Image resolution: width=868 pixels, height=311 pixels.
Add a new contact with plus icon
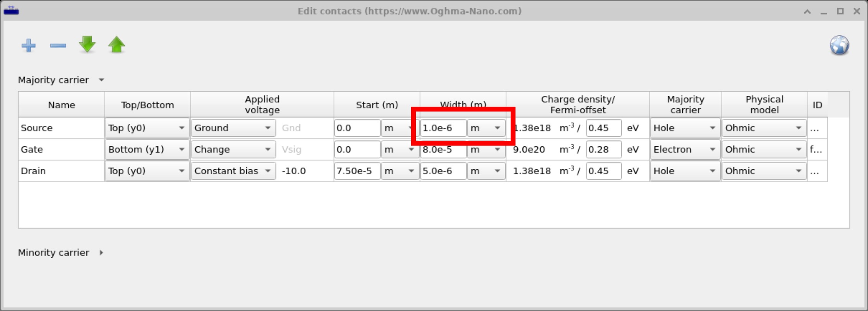click(x=29, y=45)
